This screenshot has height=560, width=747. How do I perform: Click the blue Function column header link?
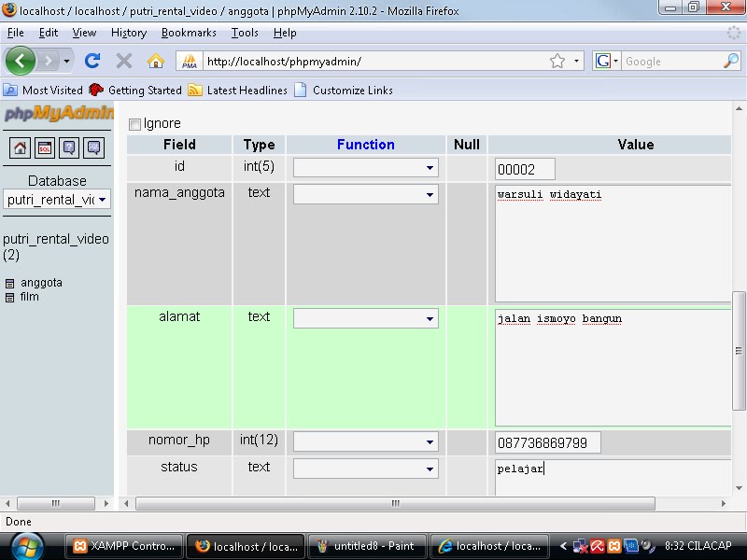365,145
